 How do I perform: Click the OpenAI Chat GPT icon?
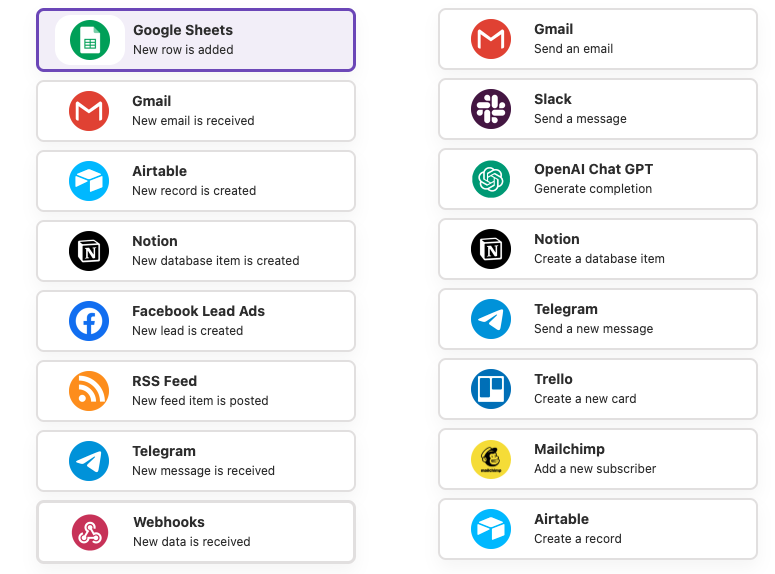[x=491, y=179]
